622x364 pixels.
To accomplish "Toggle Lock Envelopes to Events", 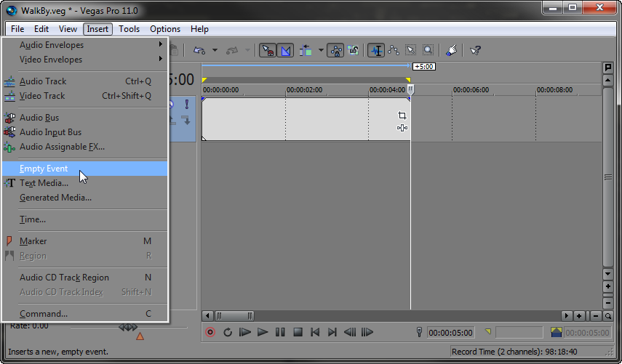I will click(335, 50).
